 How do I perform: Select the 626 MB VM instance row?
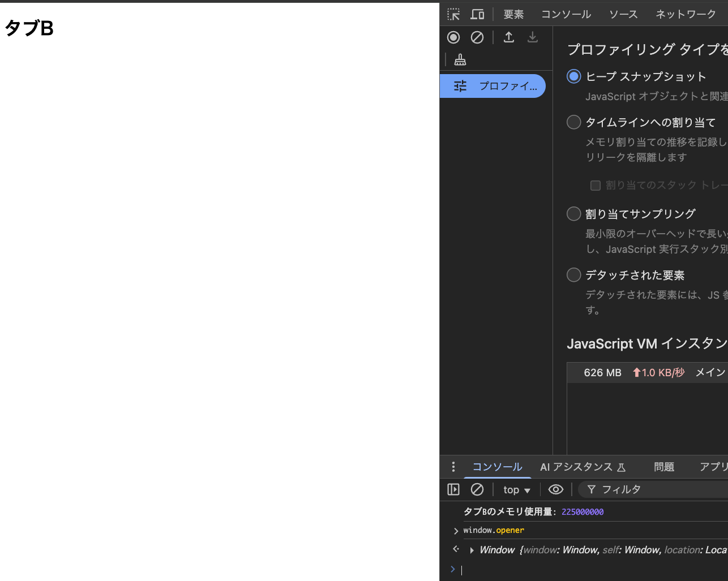tap(648, 373)
